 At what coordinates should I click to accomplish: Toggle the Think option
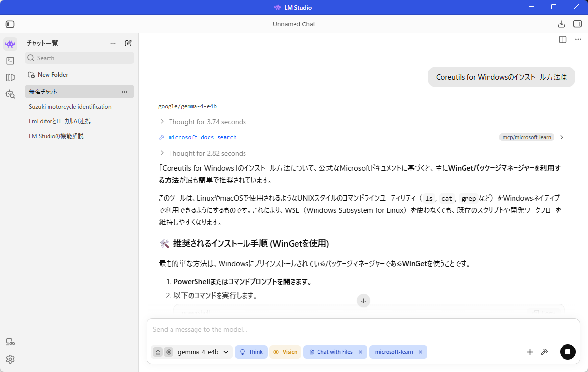[251, 352]
